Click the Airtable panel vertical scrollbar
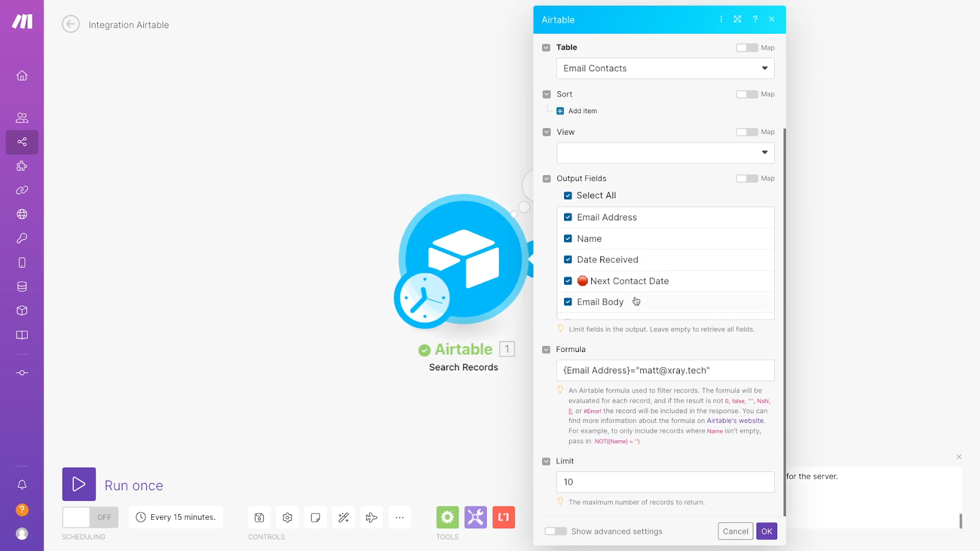980x551 pixels. (x=784, y=321)
